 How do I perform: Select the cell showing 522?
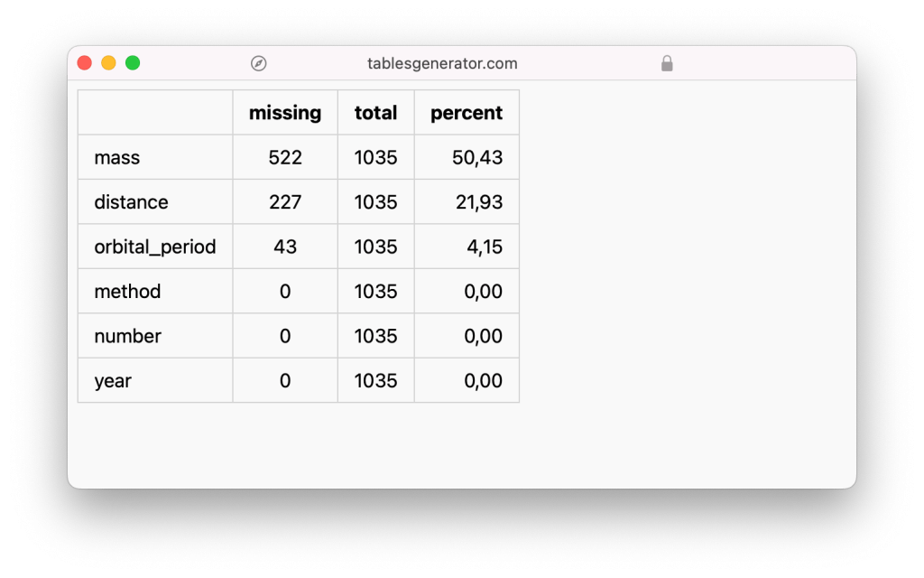click(285, 157)
